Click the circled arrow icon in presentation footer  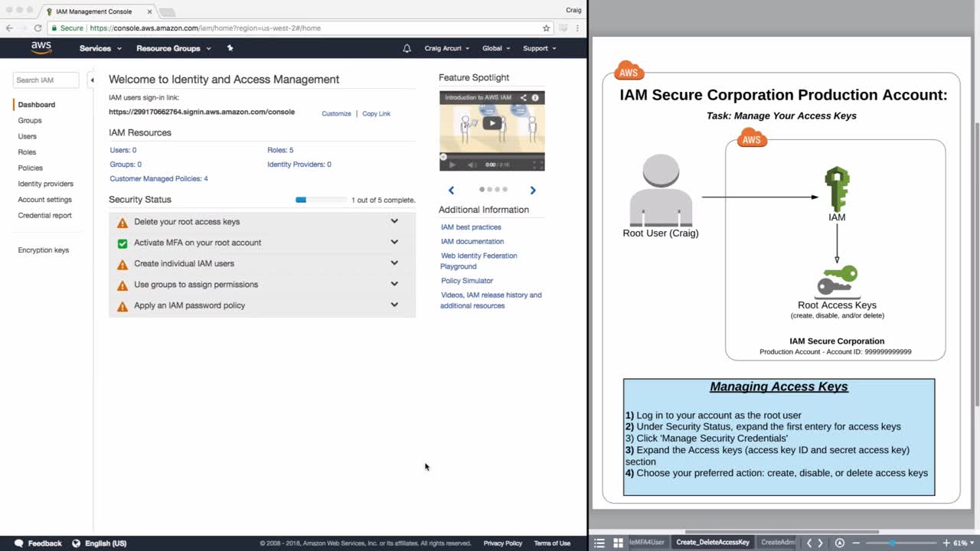pos(840,543)
